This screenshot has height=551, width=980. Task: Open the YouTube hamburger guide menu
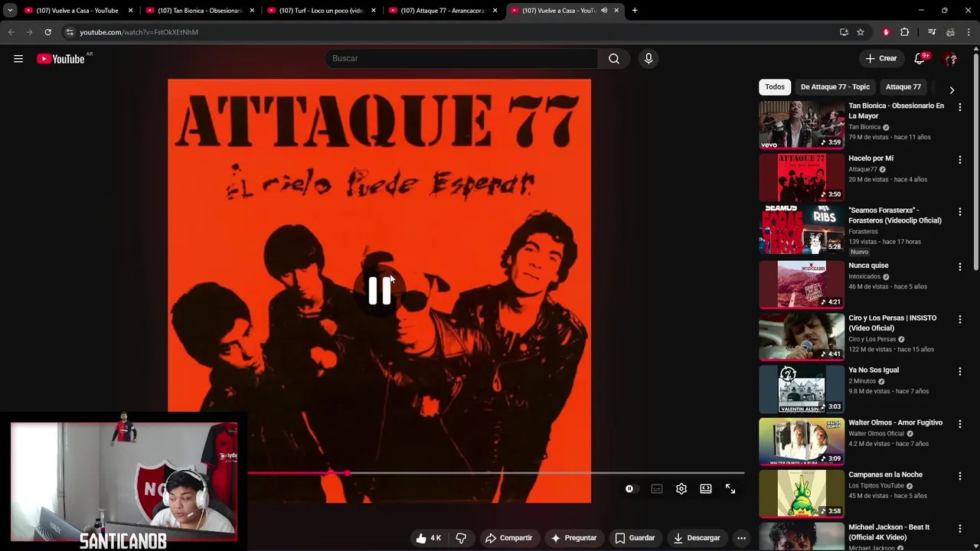click(x=18, y=59)
